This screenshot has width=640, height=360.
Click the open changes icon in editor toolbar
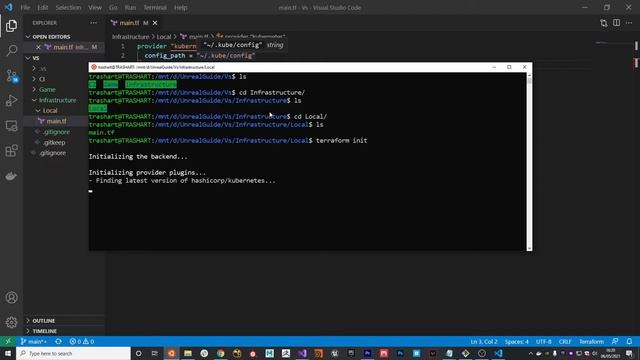pyautogui.click(x=604, y=23)
